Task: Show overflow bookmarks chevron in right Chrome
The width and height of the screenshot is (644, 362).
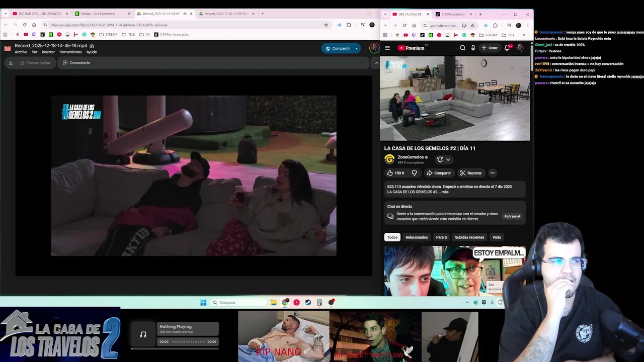Action: point(524,35)
